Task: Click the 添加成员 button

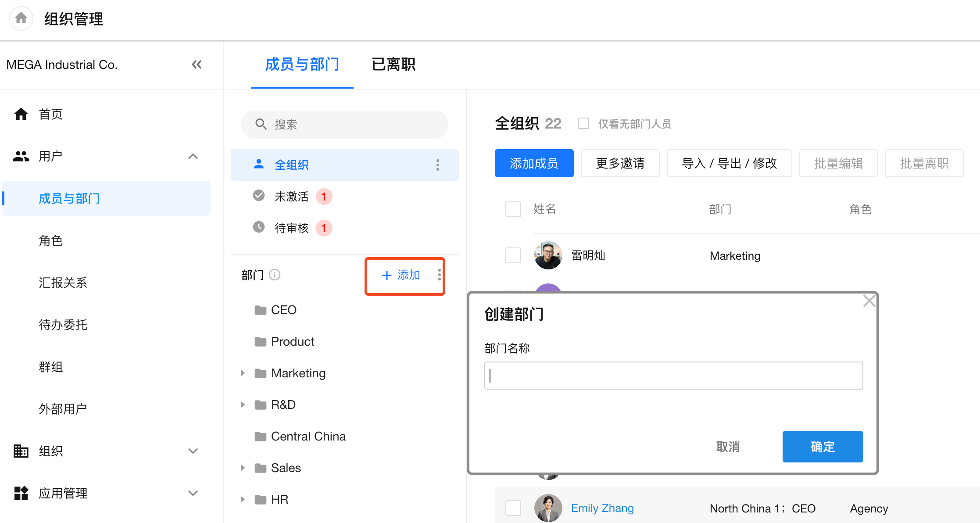Action: pos(534,163)
